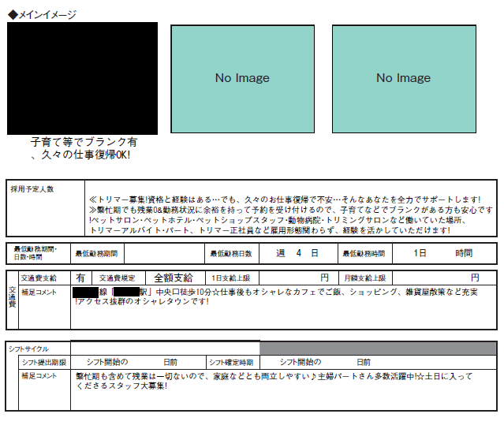This screenshot has height=425, width=504.
Task: Click the line くださるスタッフ大募集!
Action: click(x=121, y=386)
